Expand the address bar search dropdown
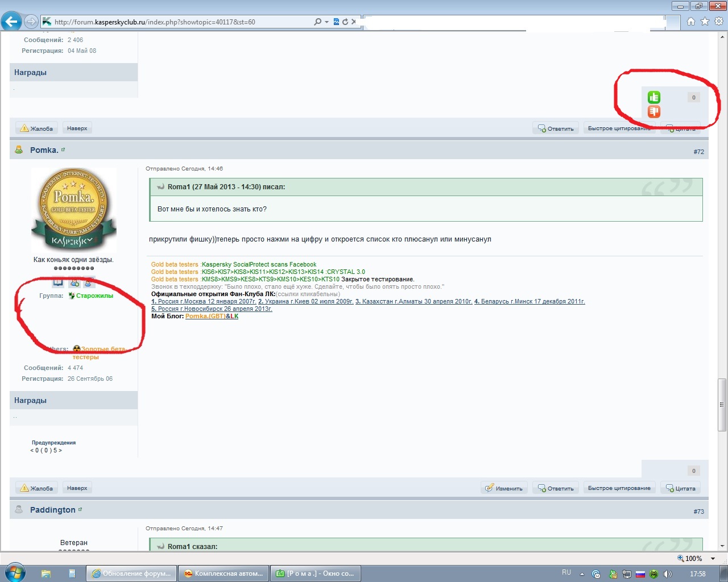728x582 pixels. point(326,22)
